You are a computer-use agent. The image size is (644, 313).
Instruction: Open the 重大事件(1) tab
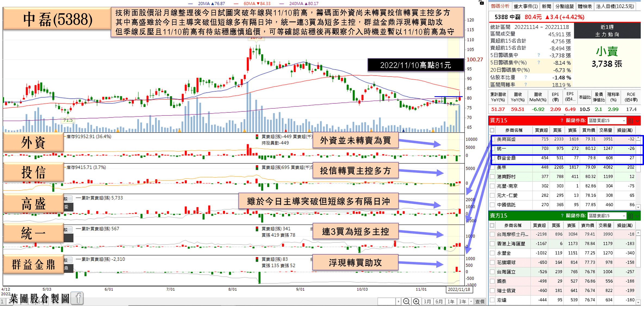coord(525,6)
